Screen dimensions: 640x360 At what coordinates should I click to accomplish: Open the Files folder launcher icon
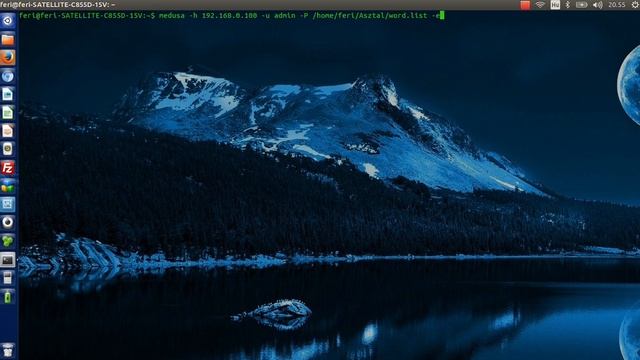coord(8,39)
